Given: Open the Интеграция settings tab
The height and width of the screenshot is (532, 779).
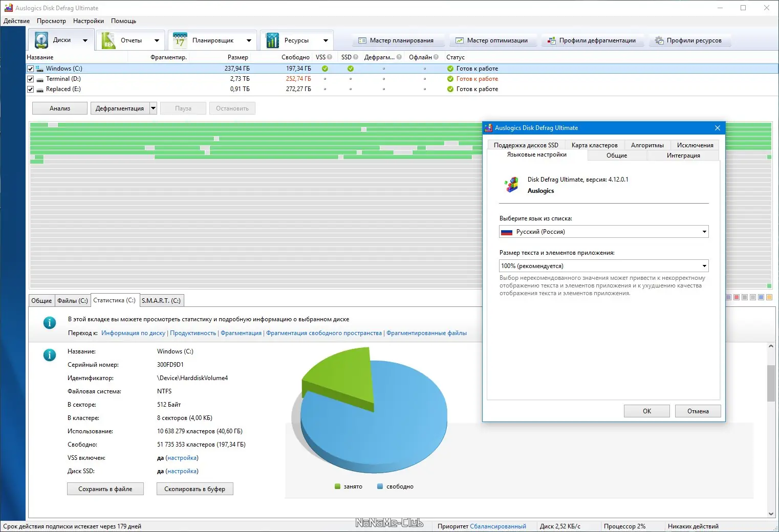Looking at the screenshot, I should [x=683, y=156].
